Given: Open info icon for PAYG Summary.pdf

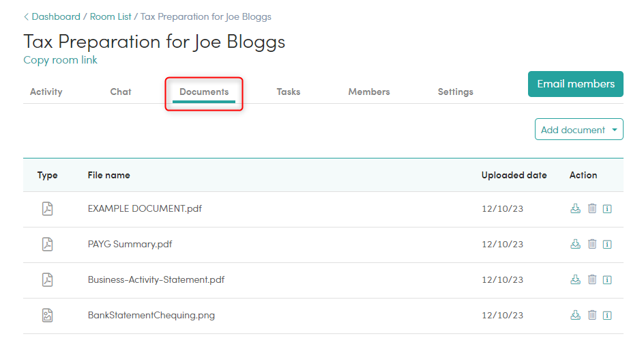Looking at the screenshot, I should 607,245.
